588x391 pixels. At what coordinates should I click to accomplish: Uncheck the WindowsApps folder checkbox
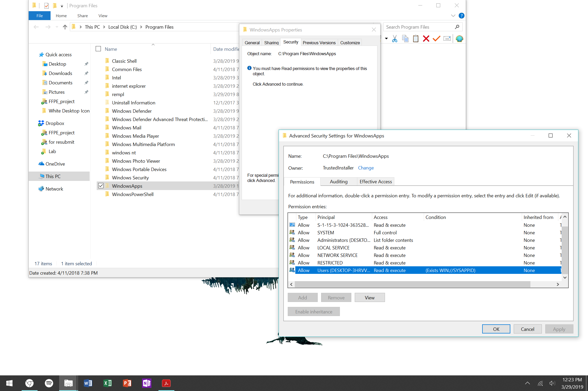(x=101, y=186)
